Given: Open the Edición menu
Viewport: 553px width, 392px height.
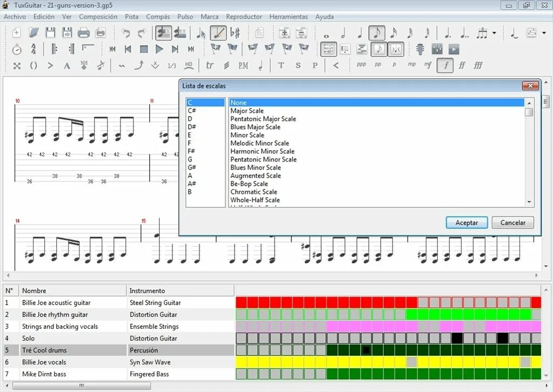Looking at the screenshot, I should (x=44, y=17).
